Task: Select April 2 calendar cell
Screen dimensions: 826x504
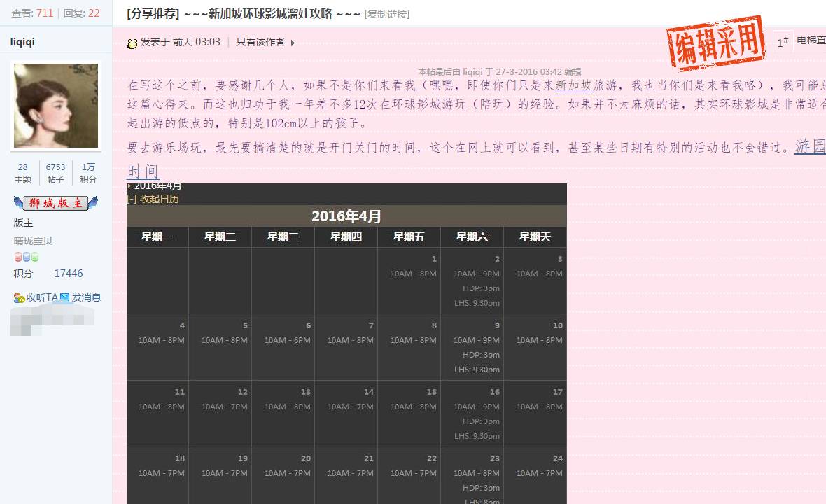Action: pos(472,281)
